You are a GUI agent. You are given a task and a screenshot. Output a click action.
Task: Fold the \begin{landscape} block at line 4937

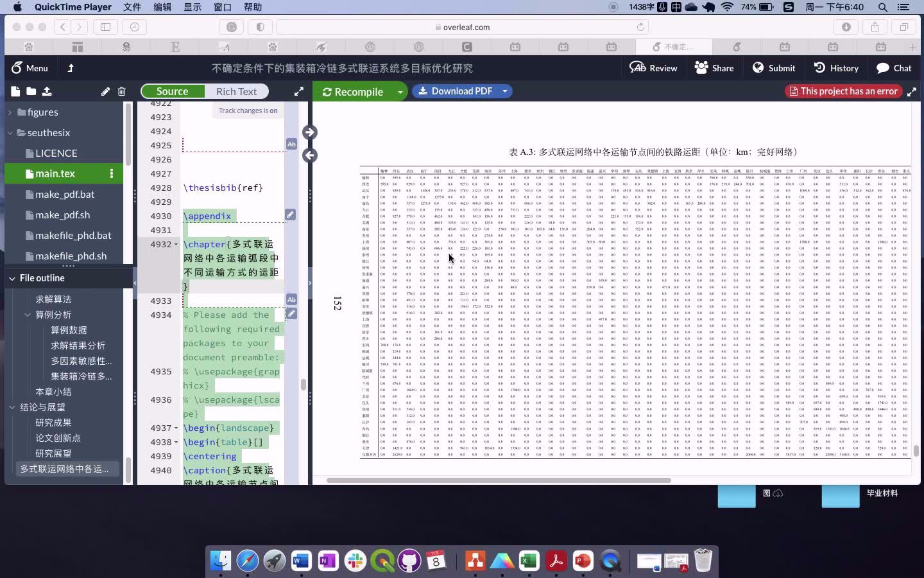tap(176, 428)
